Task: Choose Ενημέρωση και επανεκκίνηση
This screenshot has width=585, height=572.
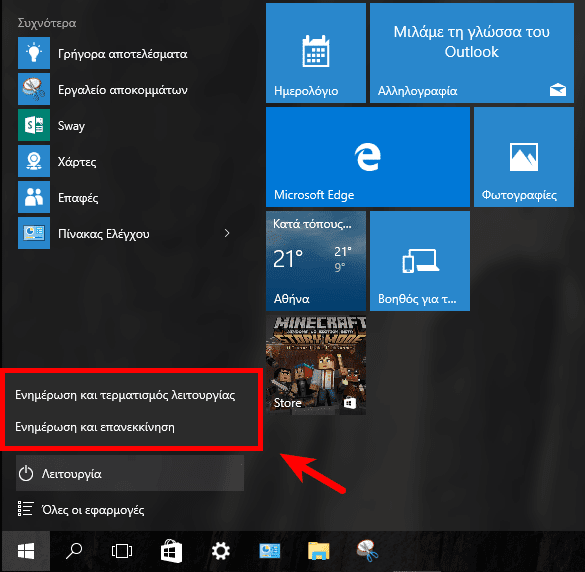Action: 95,427
